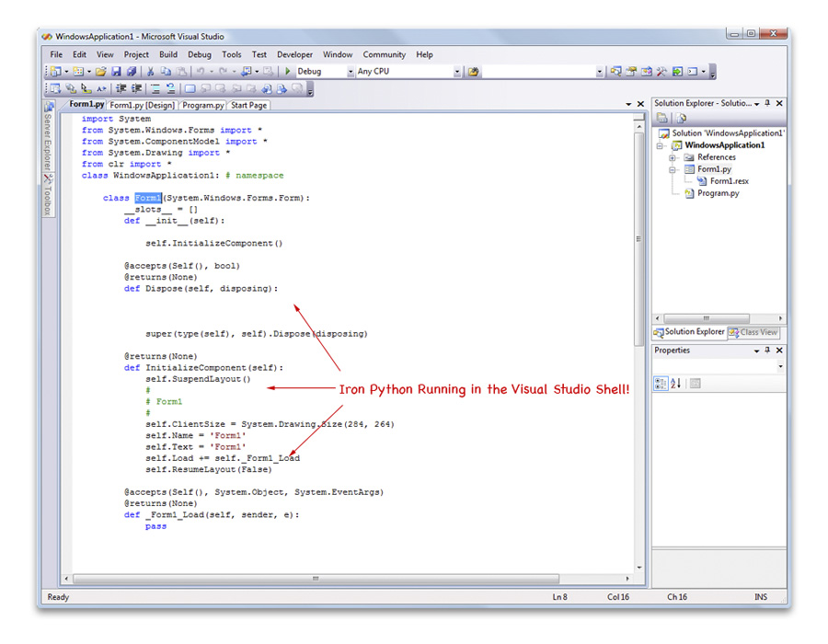
Task: Toggle auto-hide pin on Solution Explorer
Action: click(x=768, y=103)
